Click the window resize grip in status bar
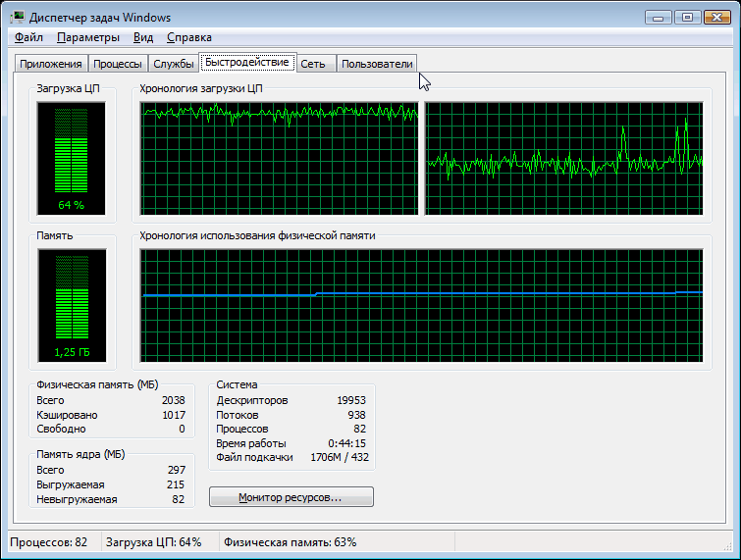 click(x=727, y=546)
